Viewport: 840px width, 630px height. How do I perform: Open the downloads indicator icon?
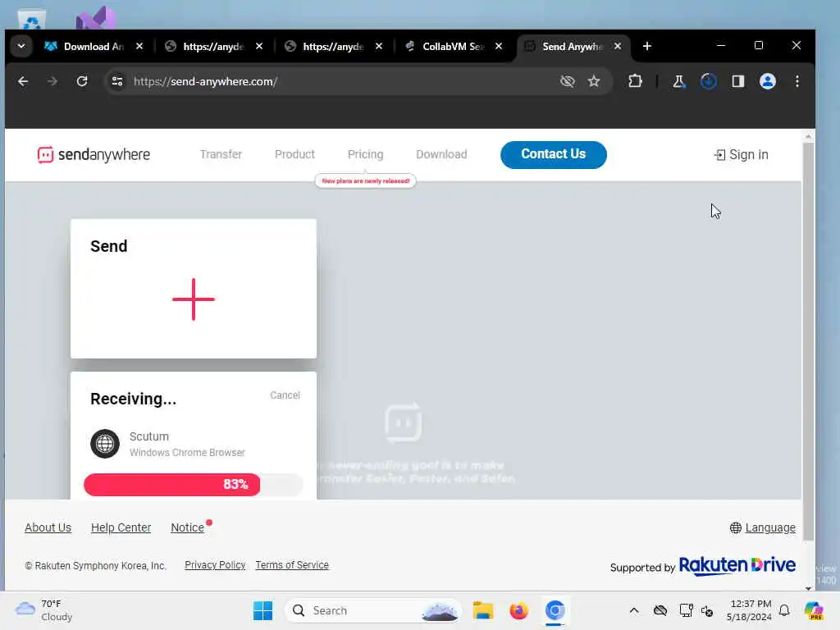(x=708, y=81)
